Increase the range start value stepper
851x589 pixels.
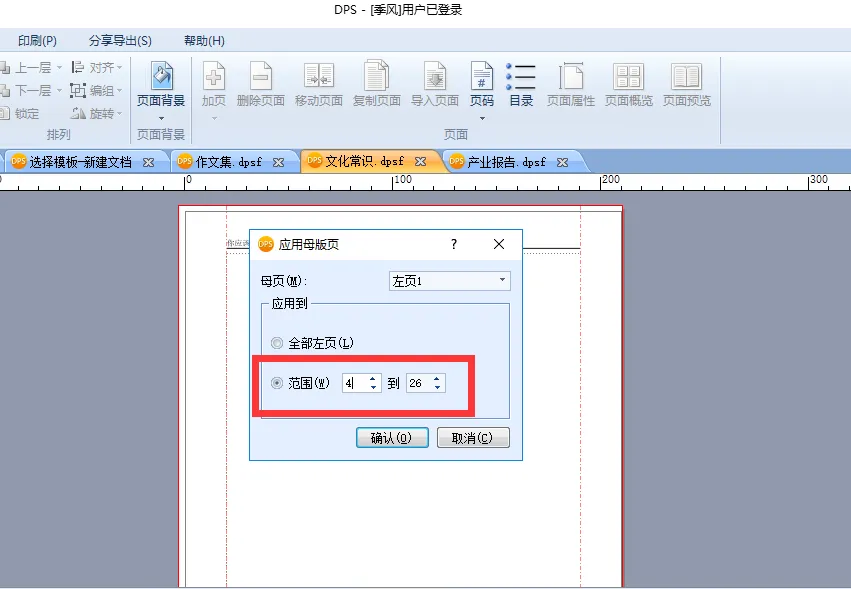click(x=373, y=378)
